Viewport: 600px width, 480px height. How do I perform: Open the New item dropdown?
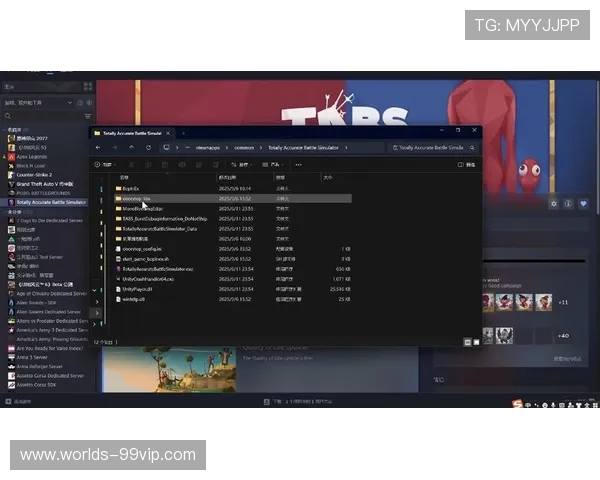point(102,164)
